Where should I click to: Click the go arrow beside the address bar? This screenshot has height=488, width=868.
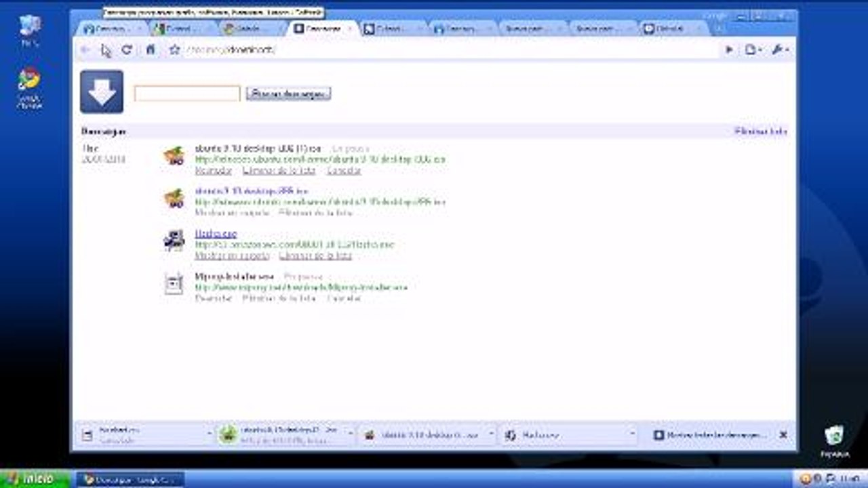click(x=730, y=49)
